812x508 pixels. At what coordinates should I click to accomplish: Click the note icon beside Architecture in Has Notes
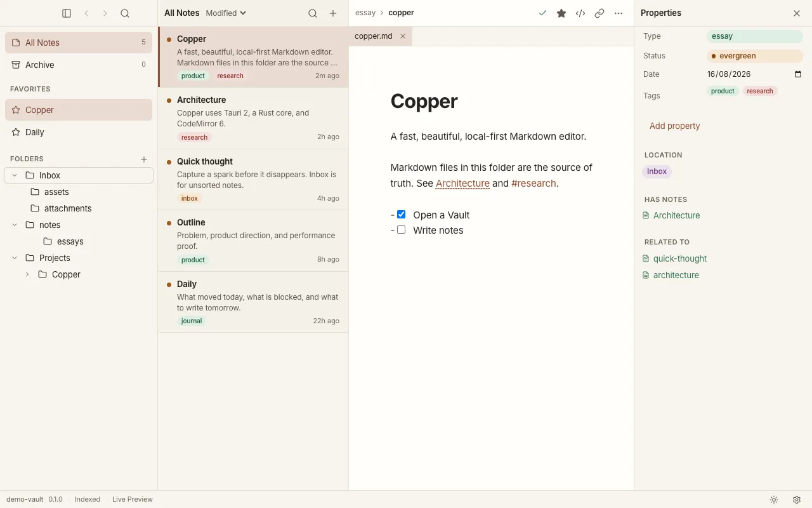646,215
